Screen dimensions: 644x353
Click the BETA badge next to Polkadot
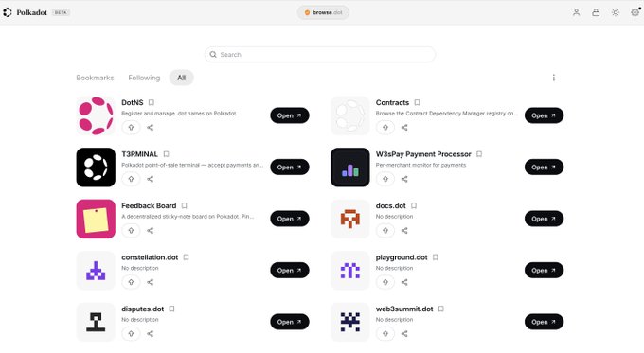(61, 12)
